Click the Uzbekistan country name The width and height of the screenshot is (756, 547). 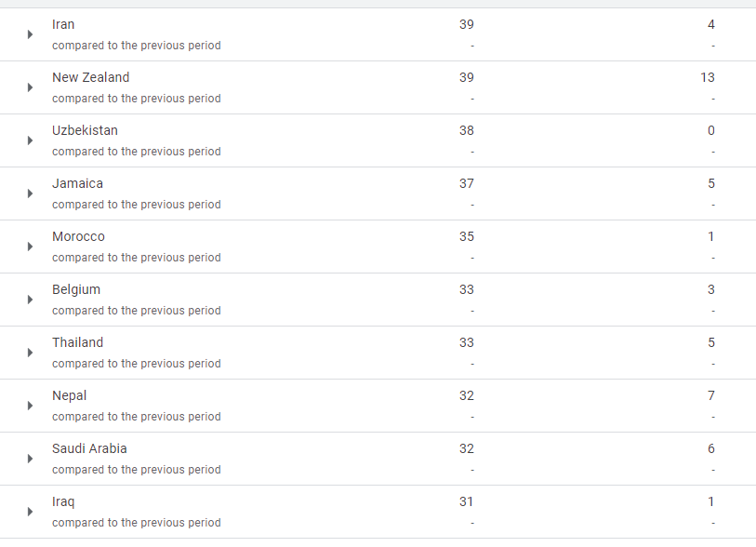click(x=85, y=130)
